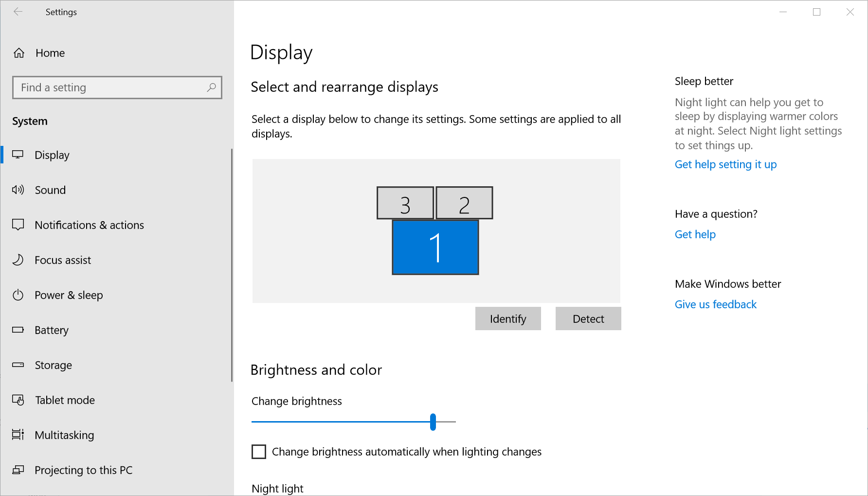Image resolution: width=868 pixels, height=496 pixels.
Task: Click the Power & sleep icon
Action: 18,295
